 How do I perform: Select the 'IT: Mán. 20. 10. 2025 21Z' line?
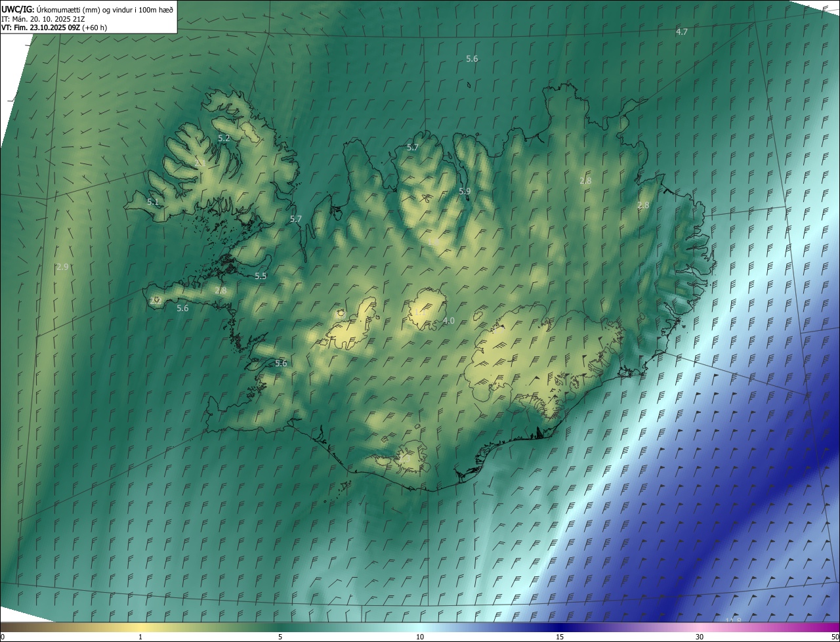click(43, 18)
